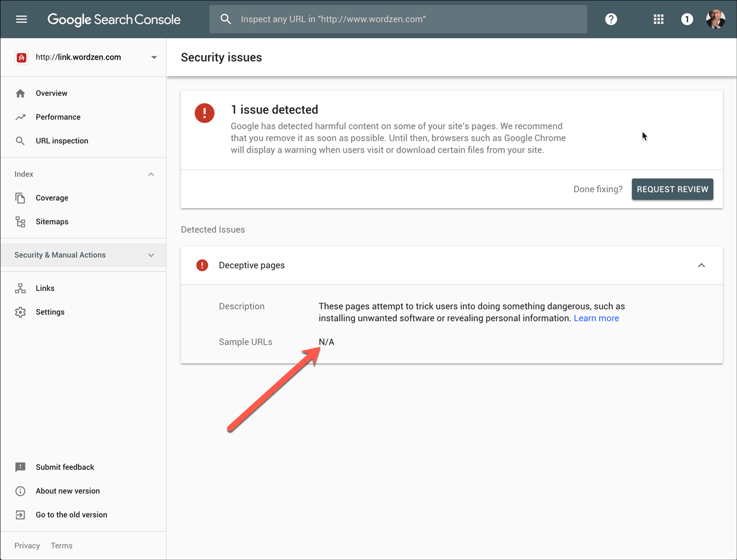Viewport: 737px width, 560px height.
Task: Click the search magnifier icon in URL bar
Action: 226,19
